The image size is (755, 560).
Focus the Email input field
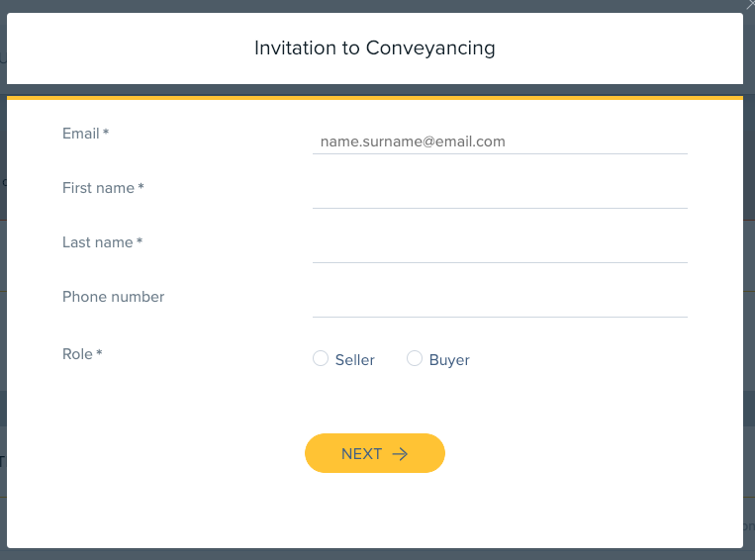tap(500, 141)
